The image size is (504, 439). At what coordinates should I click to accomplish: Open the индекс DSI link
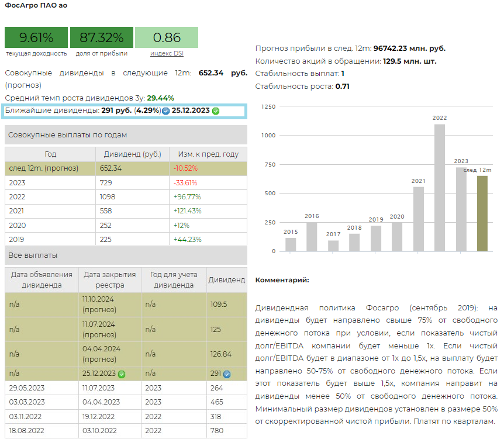coord(166,53)
